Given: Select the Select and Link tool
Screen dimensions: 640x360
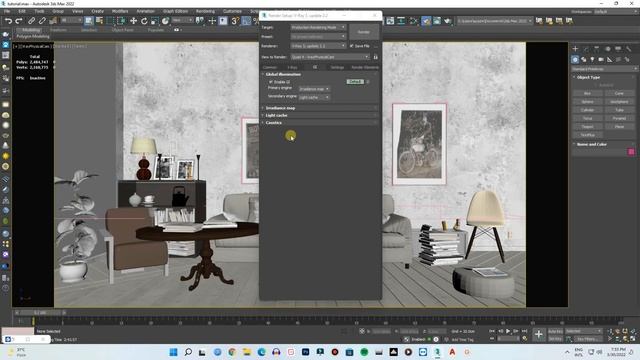Looking at the screenshot, I should 31,21.
